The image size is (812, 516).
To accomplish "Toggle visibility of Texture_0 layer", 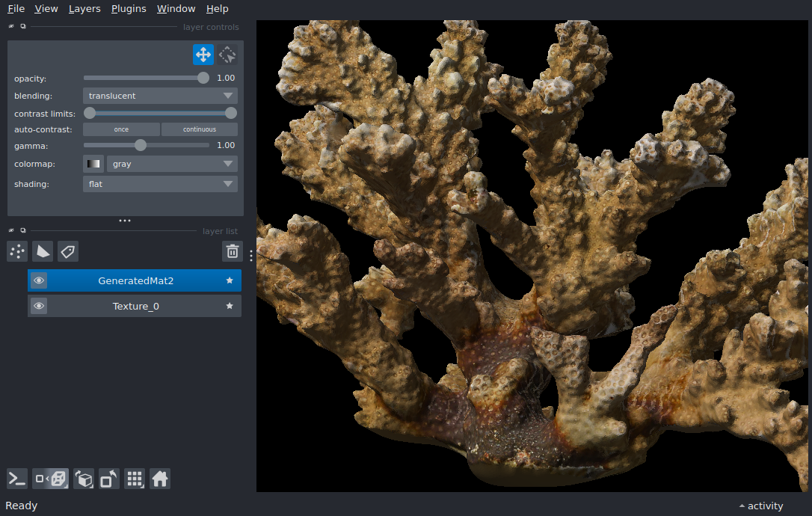I will tap(39, 306).
